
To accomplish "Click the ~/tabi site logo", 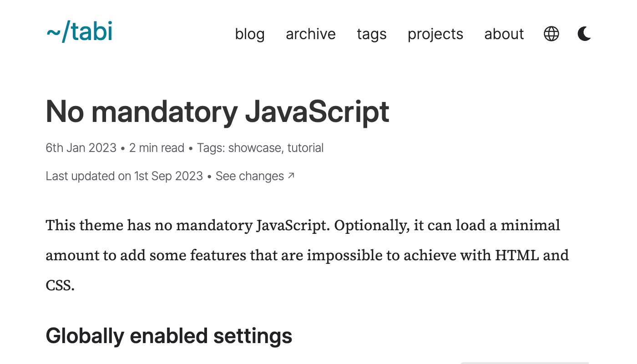I will (x=79, y=32).
